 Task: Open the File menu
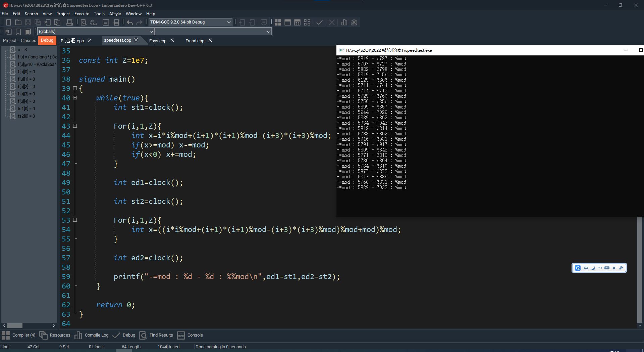[5, 14]
